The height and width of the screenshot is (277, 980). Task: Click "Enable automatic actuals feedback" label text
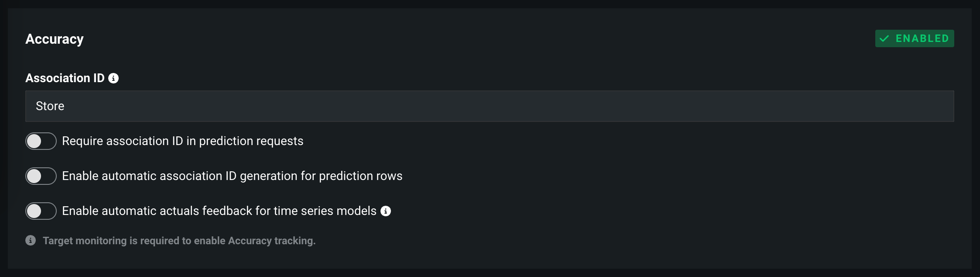click(x=219, y=211)
